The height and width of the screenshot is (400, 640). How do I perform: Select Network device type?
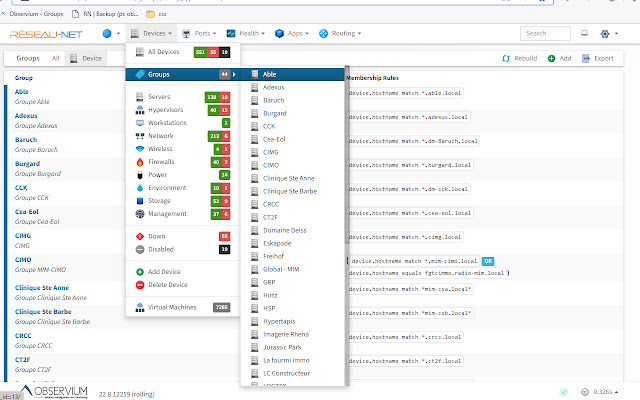(x=183, y=136)
